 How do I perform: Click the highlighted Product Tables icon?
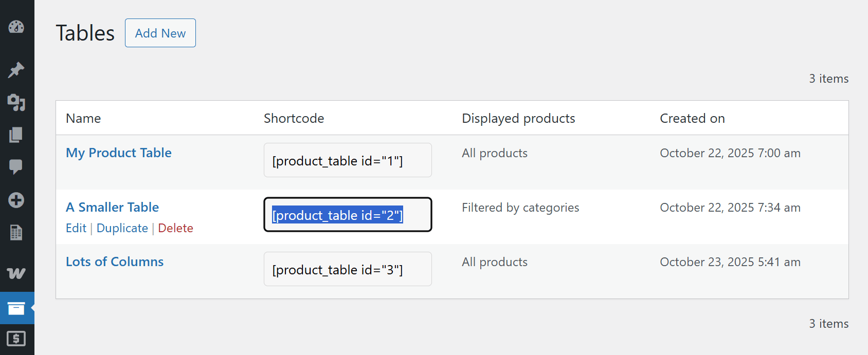pyautogui.click(x=17, y=308)
